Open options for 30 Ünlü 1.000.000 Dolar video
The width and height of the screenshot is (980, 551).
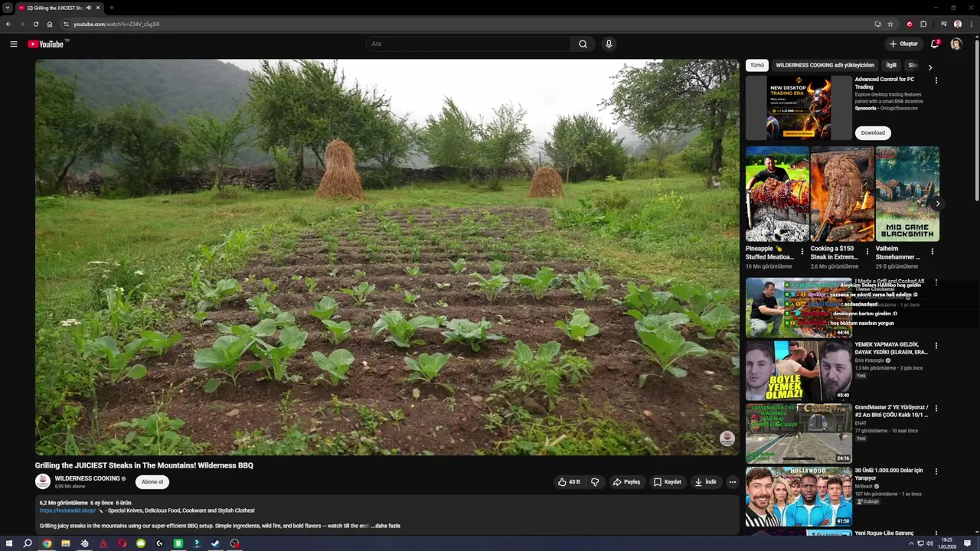936,471
